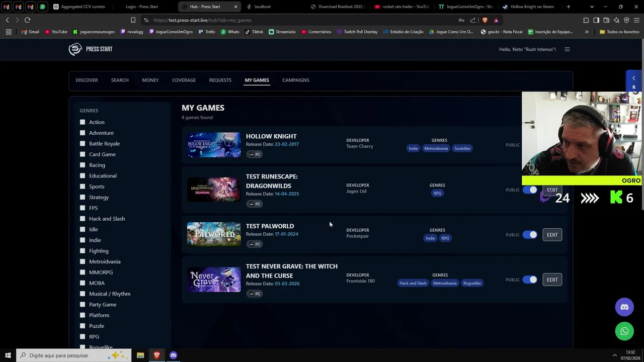Open the apps grid in bookmarks bar
This screenshot has width=644, height=362.
tap(9, 32)
